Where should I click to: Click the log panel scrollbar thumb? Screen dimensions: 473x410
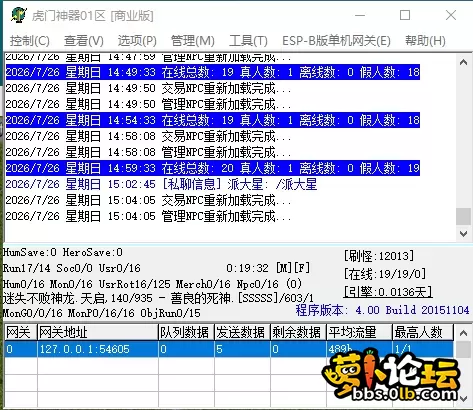click(x=463, y=216)
